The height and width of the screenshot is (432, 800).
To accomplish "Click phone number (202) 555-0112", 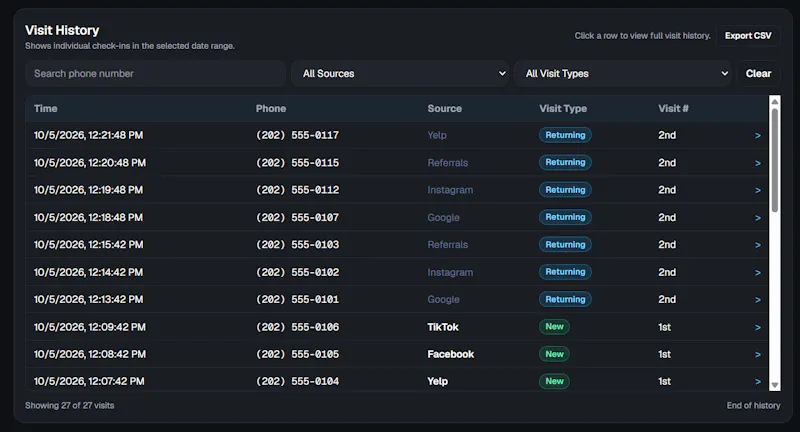I will point(297,190).
